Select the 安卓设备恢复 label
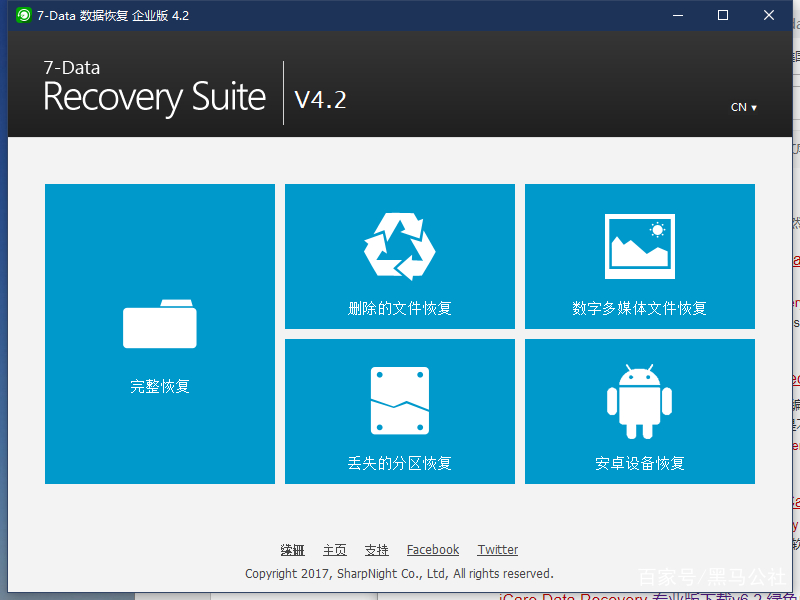Viewport: 800px width, 600px height. tap(639, 463)
